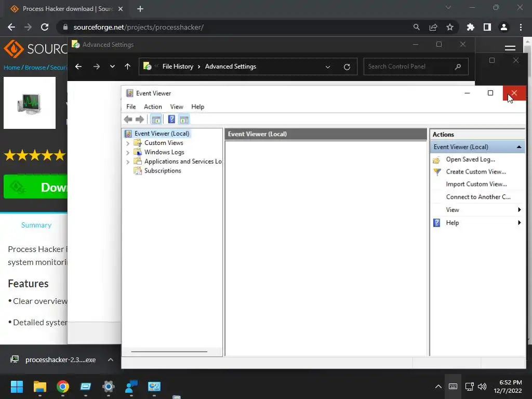Screen dimensions: 532x399
Task: Click the Chrome back arrow
Action: (x=11, y=27)
